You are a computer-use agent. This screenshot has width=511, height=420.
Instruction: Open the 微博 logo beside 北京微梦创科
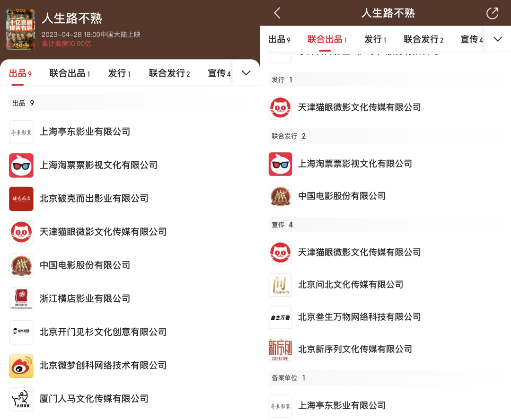(21, 365)
